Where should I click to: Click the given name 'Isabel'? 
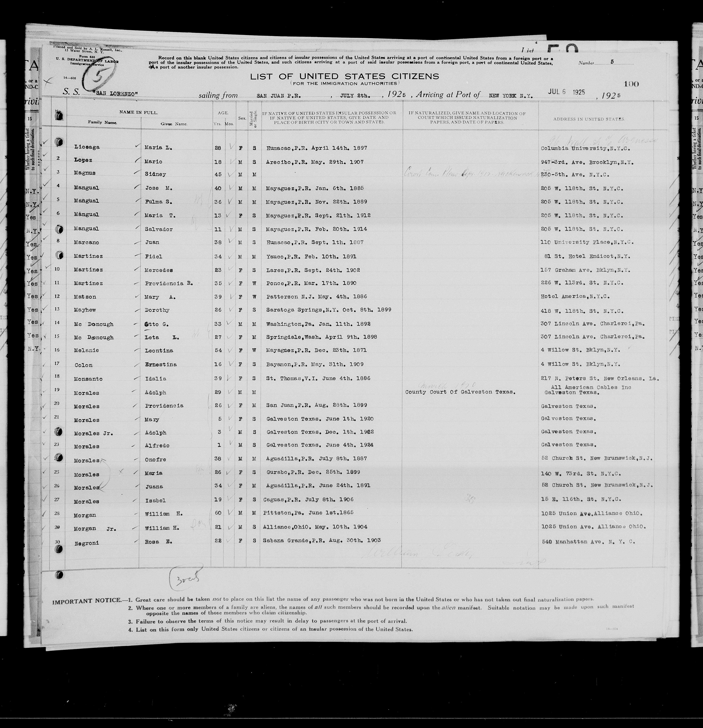(x=155, y=501)
